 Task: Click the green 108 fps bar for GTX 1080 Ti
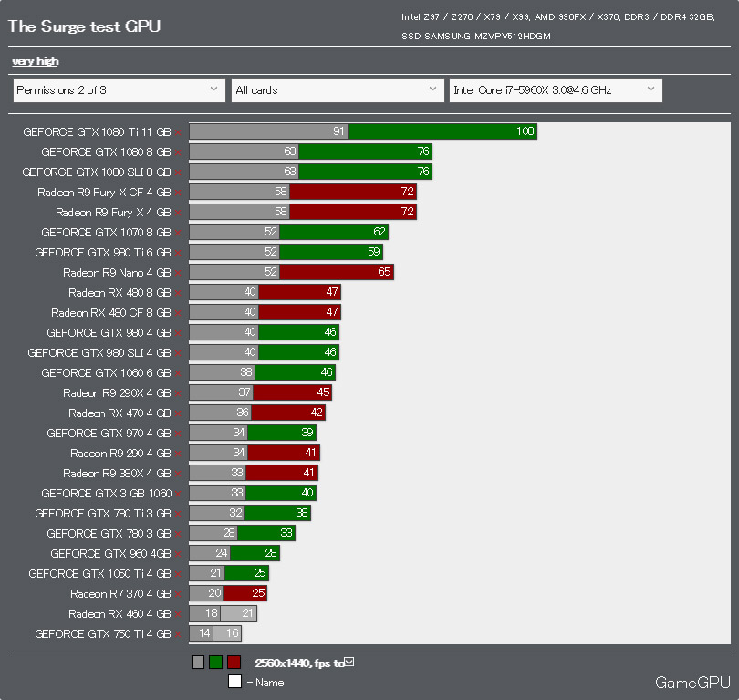[442, 131]
